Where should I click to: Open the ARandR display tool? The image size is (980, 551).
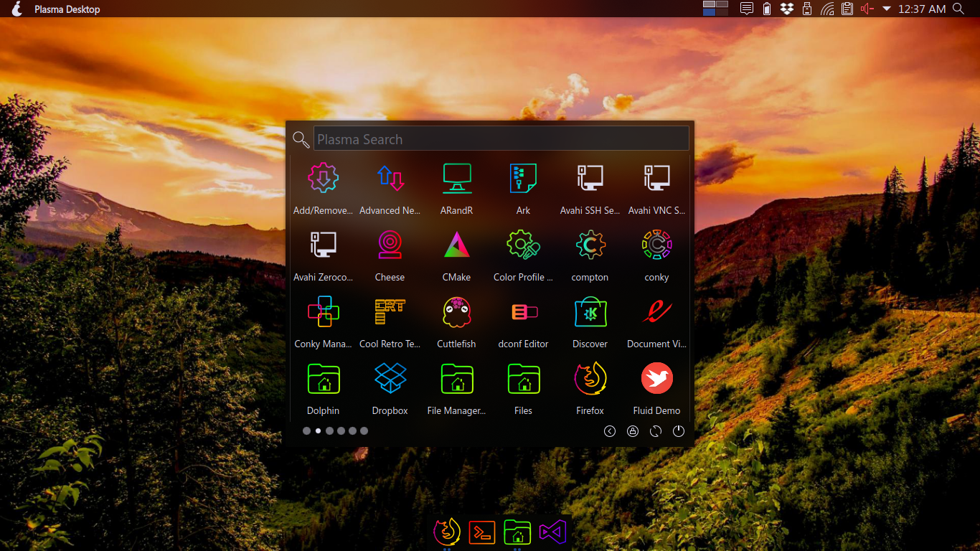tap(457, 178)
